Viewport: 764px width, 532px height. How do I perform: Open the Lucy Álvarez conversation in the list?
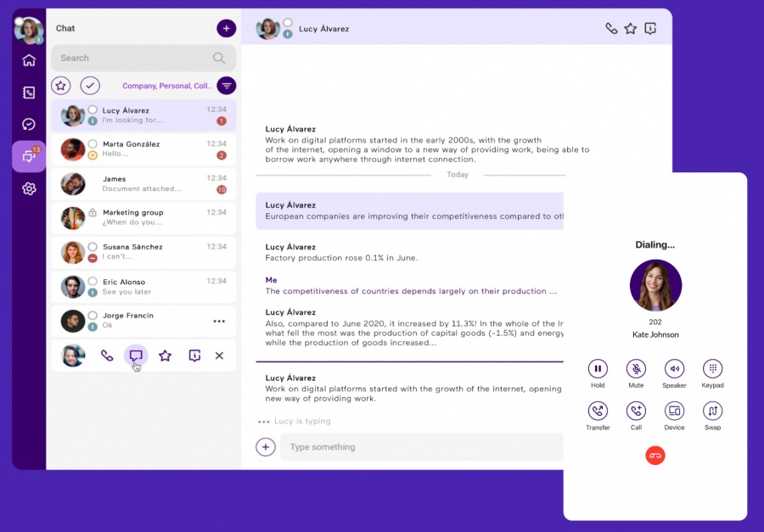tap(143, 115)
